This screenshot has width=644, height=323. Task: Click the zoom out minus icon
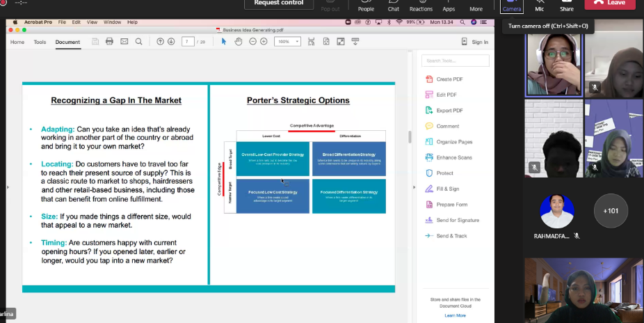tap(252, 42)
